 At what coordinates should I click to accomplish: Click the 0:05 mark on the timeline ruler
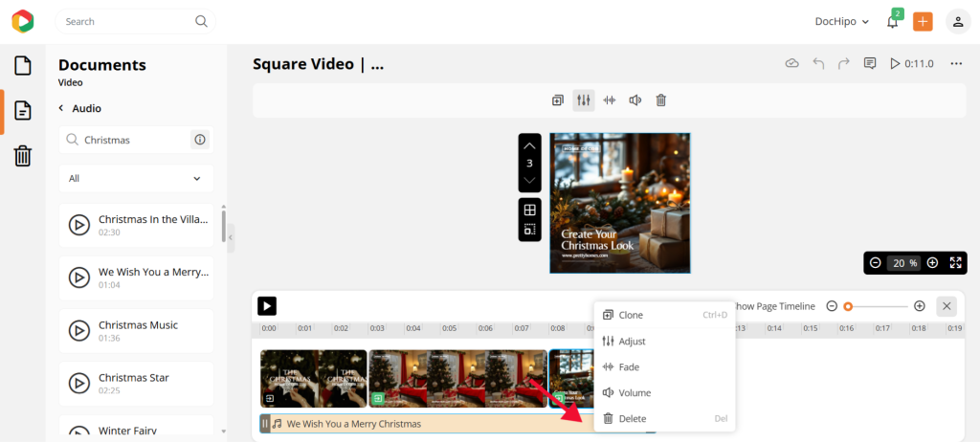pyautogui.click(x=450, y=328)
